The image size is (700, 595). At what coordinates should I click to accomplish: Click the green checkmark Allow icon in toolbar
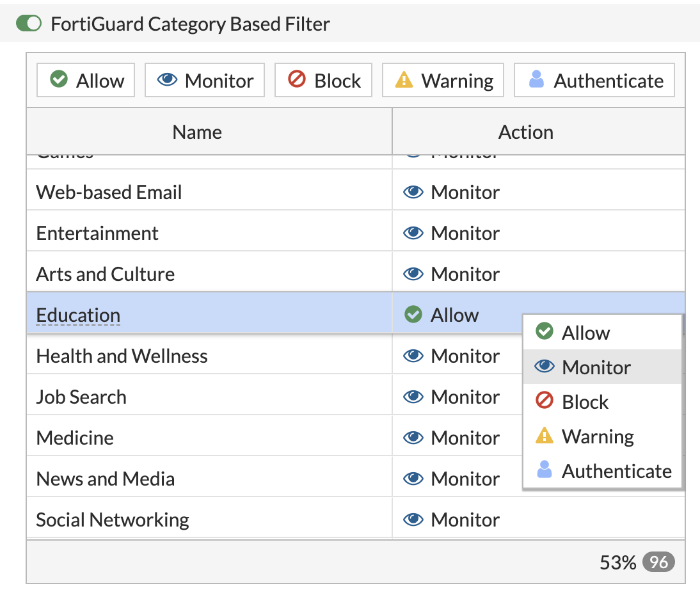(x=59, y=79)
